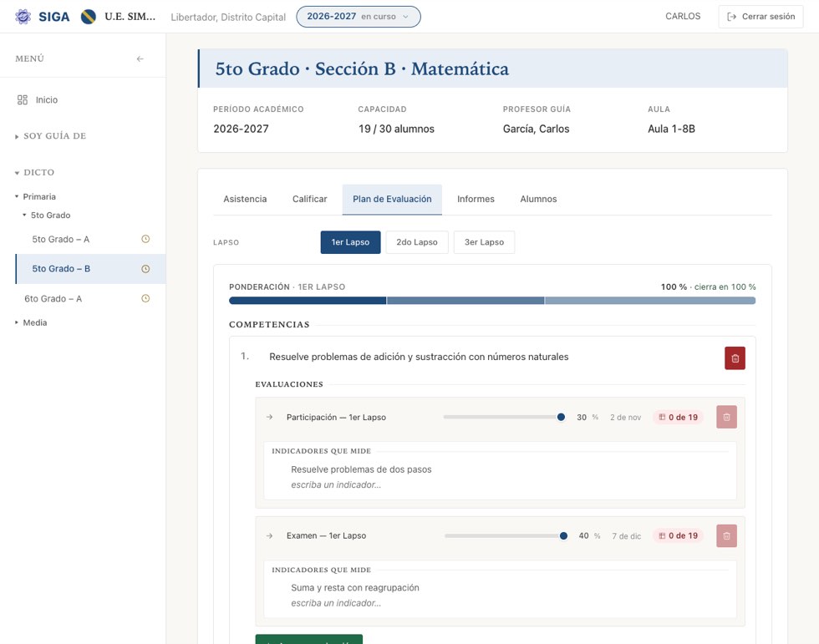Collapse the DICTO section

pyautogui.click(x=34, y=173)
